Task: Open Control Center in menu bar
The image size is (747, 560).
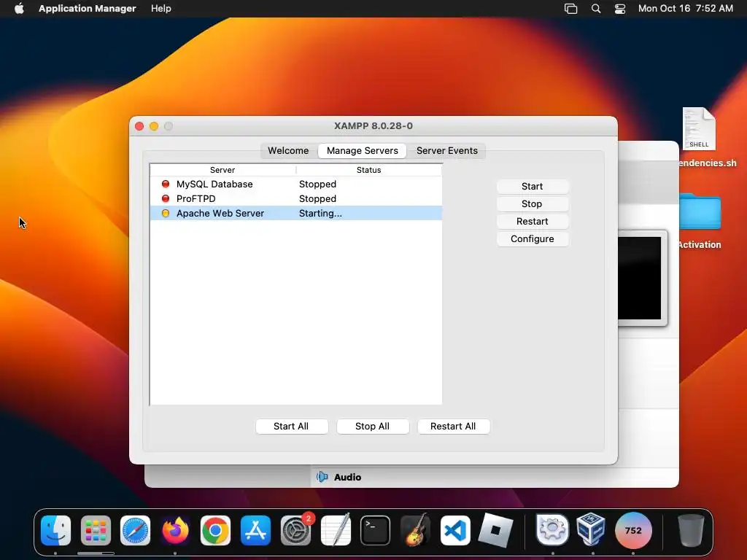Action: pos(620,9)
